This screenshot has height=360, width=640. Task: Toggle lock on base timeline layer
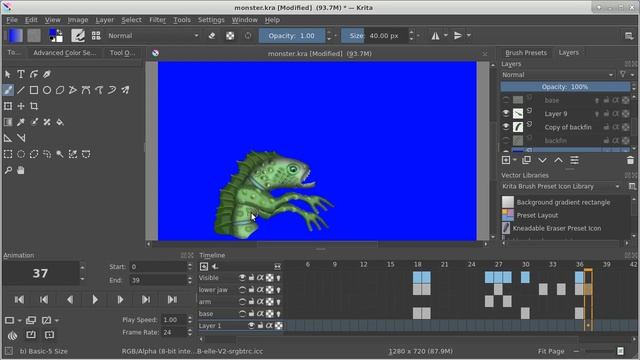[251, 314]
